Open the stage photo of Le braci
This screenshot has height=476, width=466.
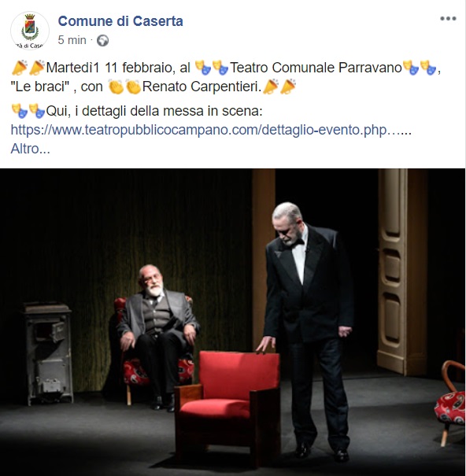coord(233,322)
